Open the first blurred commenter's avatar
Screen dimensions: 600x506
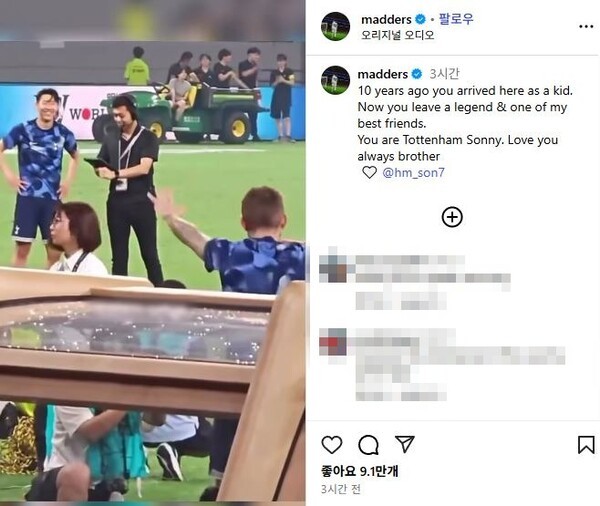333,266
